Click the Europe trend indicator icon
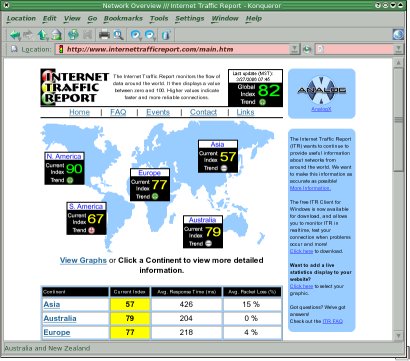 click(x=155, y=196)
